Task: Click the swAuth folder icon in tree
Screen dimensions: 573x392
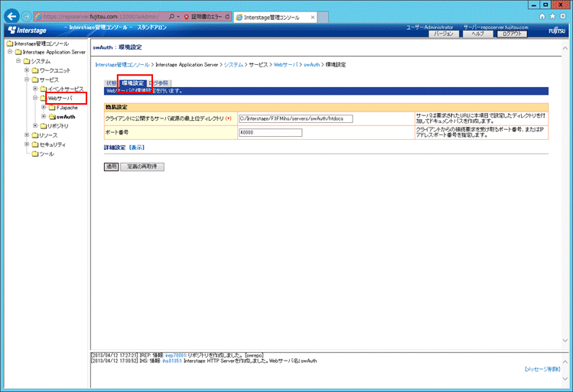Action: click(52, 117)
